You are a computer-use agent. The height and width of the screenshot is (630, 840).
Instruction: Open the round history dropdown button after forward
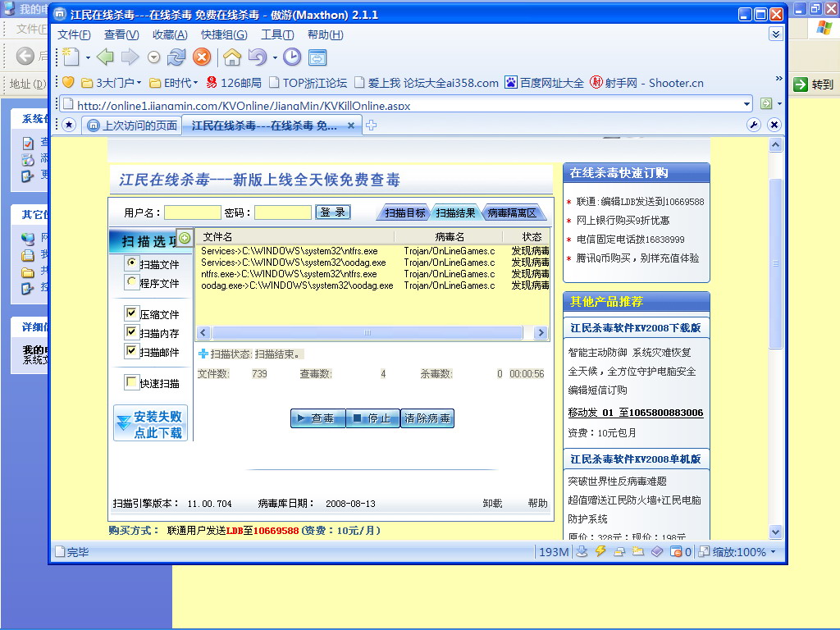point(153,57)
